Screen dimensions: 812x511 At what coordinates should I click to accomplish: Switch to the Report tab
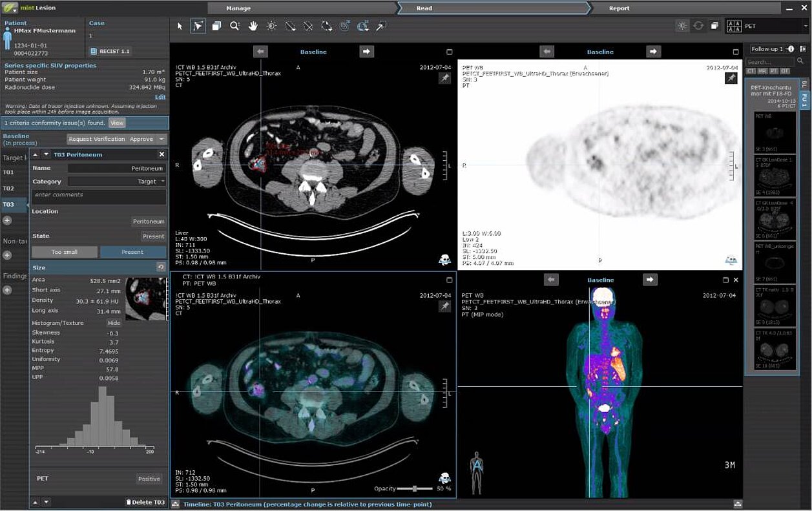point(619,8)
